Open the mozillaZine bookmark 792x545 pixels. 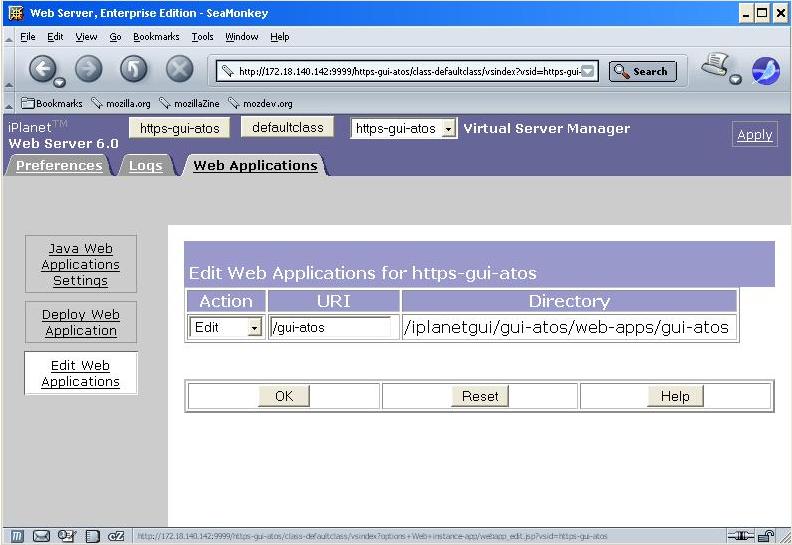pyautogui.click(x=189, y=104)
